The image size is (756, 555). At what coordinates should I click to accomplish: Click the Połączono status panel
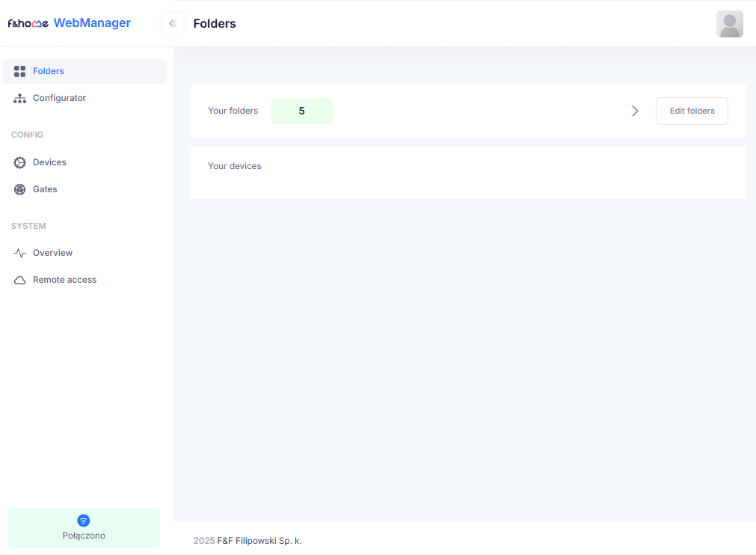tap(84, 527)
